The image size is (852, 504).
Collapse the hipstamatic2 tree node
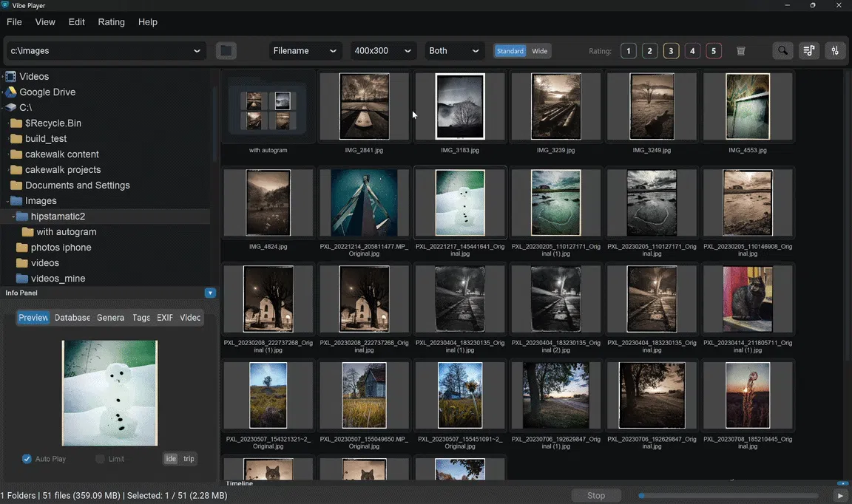pos(13,217)
